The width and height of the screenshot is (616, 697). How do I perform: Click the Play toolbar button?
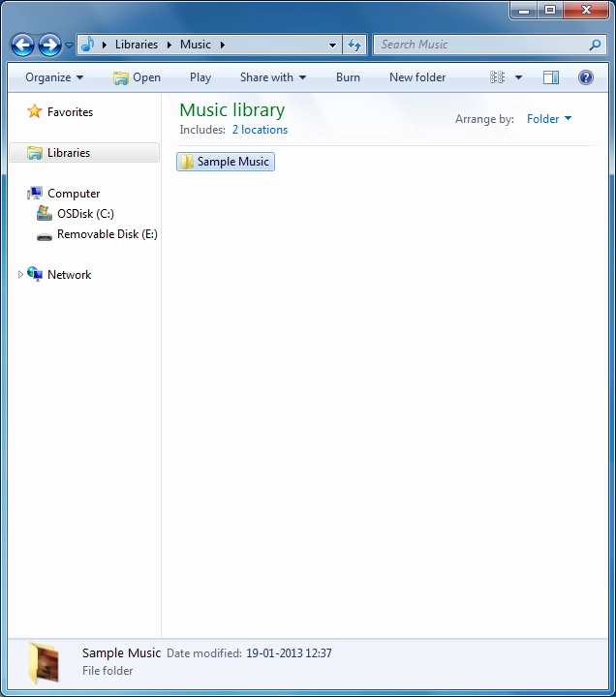[200, 77]
